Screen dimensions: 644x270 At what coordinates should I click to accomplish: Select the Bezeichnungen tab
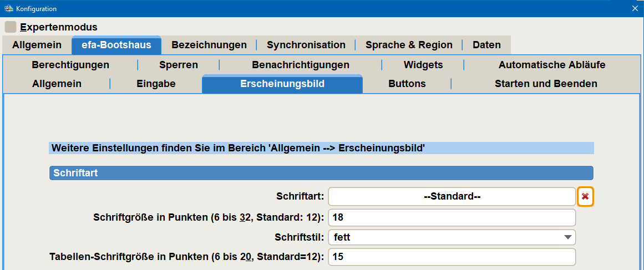209,45
